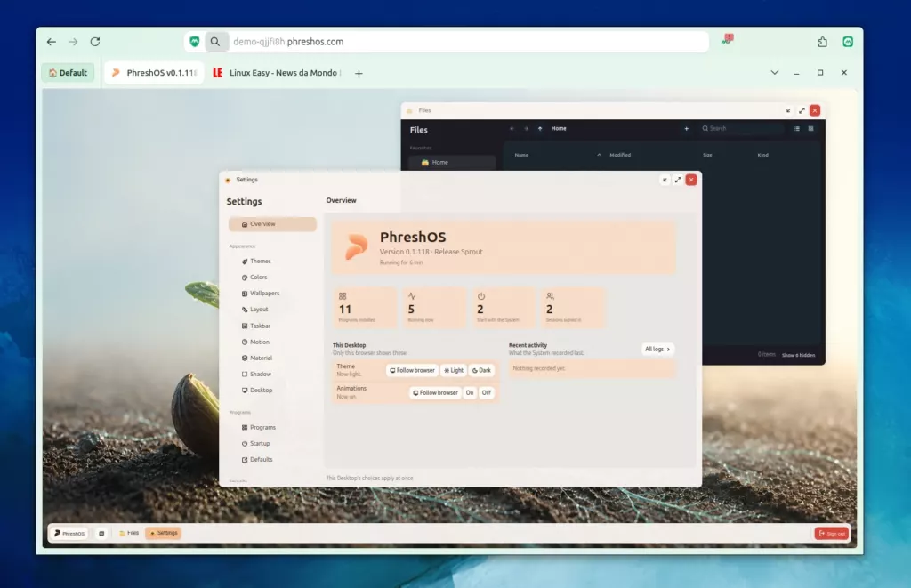Turn Animations Off
Image resolution: width=911 pixels, height=588 pixels.
[x=487, y=393]
